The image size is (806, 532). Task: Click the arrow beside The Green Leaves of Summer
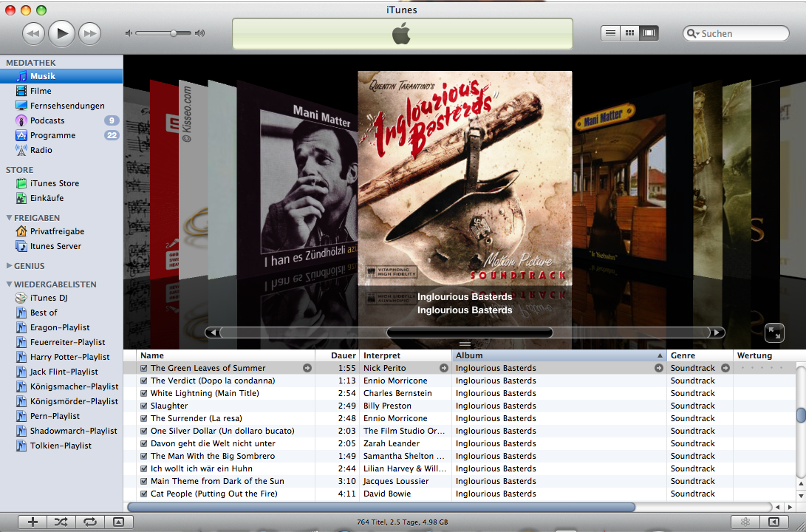pyautogui.click(x=307, y=368)
